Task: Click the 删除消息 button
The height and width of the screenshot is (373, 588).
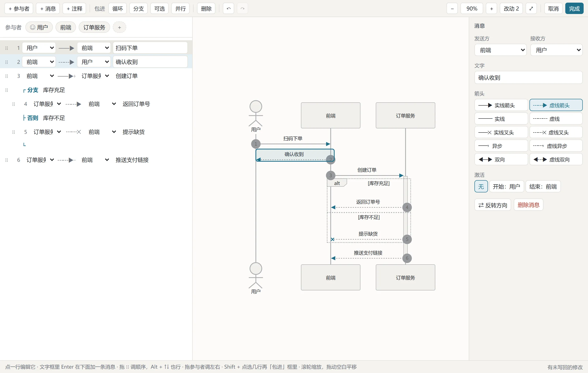Action: coord(528,205)
